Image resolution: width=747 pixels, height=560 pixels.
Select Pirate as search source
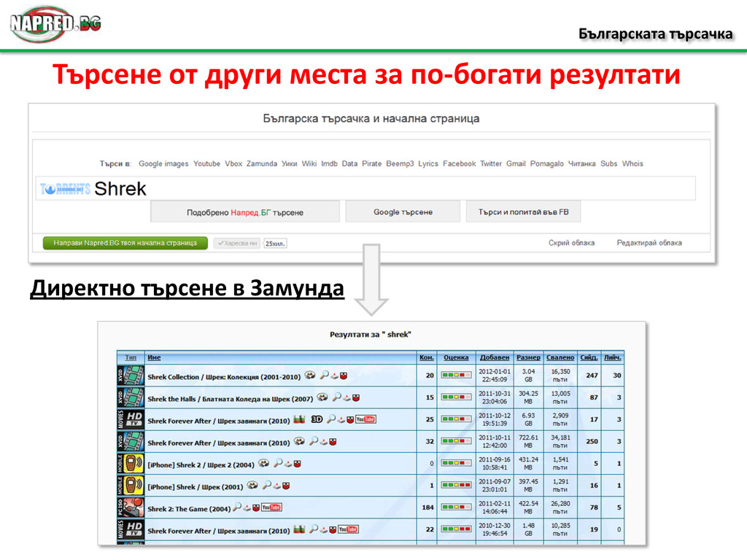pos(371,164)
